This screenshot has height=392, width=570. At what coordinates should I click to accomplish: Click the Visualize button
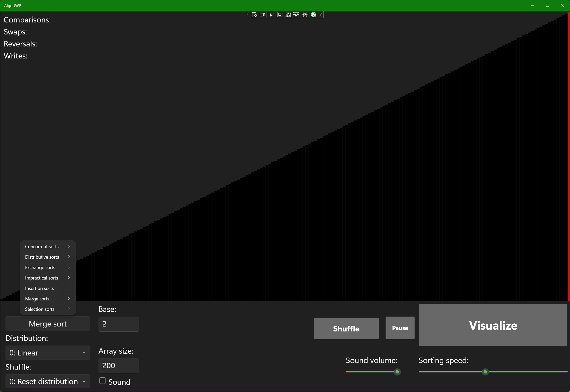493,325
